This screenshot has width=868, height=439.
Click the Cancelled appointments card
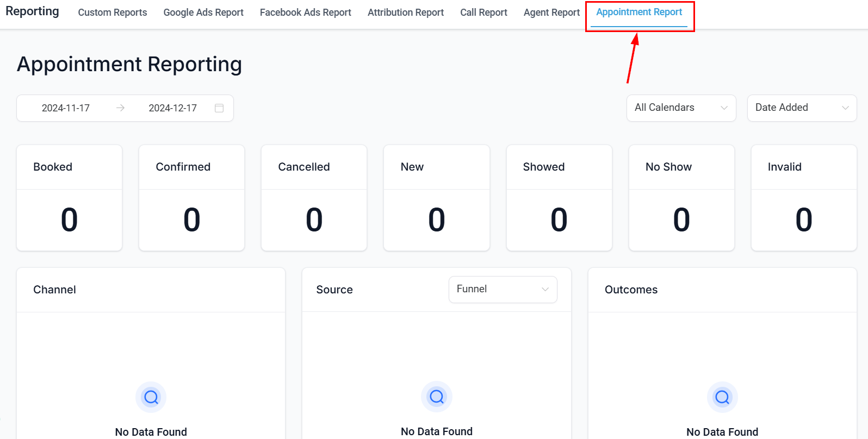pyautogui.click(x=314, y=198)
